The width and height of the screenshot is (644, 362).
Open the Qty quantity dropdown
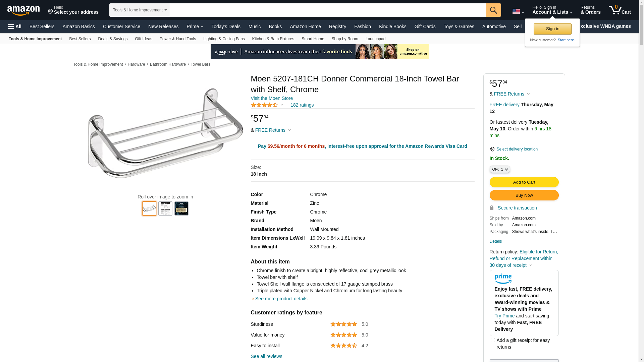tap(500, 169)
